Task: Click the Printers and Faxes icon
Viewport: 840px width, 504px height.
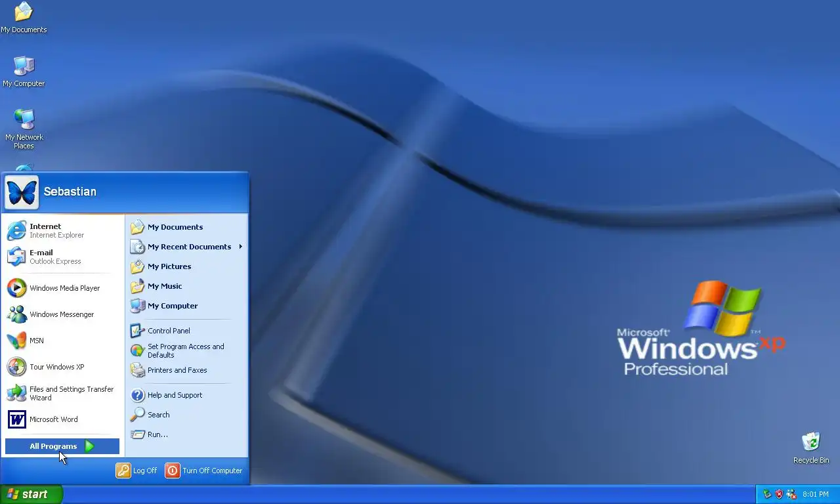Action: click(x=137, y=370)
